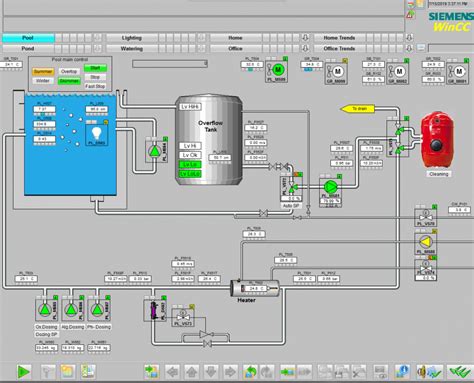Switch to the Watering screen tab
The width and height of the screenshot is (474, 383).
(x=132, y=48)
